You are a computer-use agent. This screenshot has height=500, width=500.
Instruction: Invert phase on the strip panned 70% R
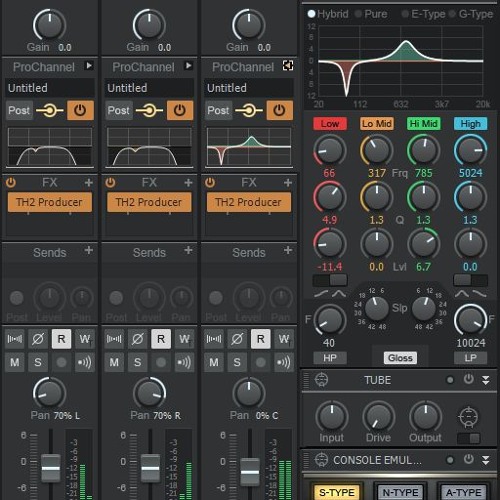pyautogui.click(x=137, y=339)
